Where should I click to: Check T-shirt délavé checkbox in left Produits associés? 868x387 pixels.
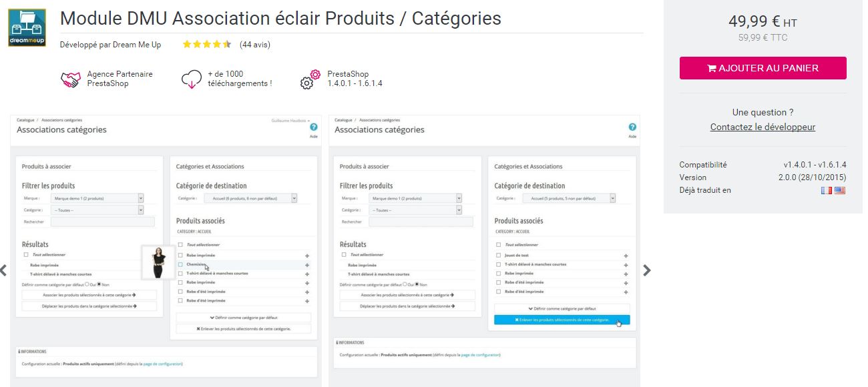(180, 273)
